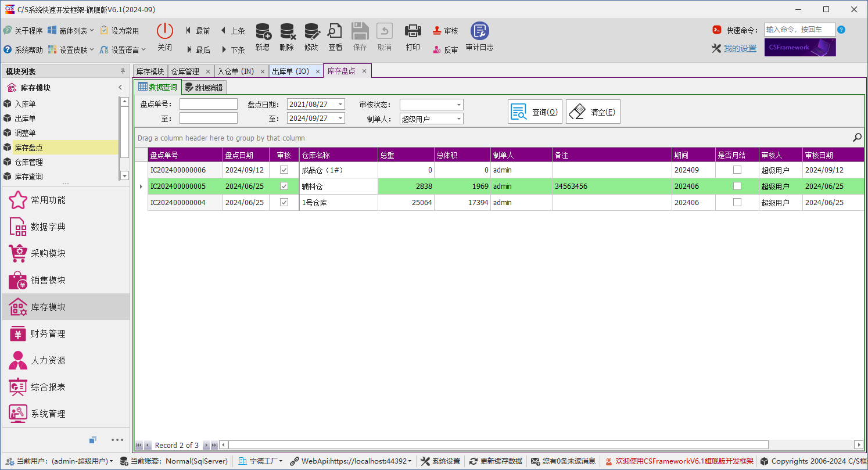This screenshot has height=470, width=868.
Task: Open the 窗体列表 dropdown
Action: click(71, 31)
